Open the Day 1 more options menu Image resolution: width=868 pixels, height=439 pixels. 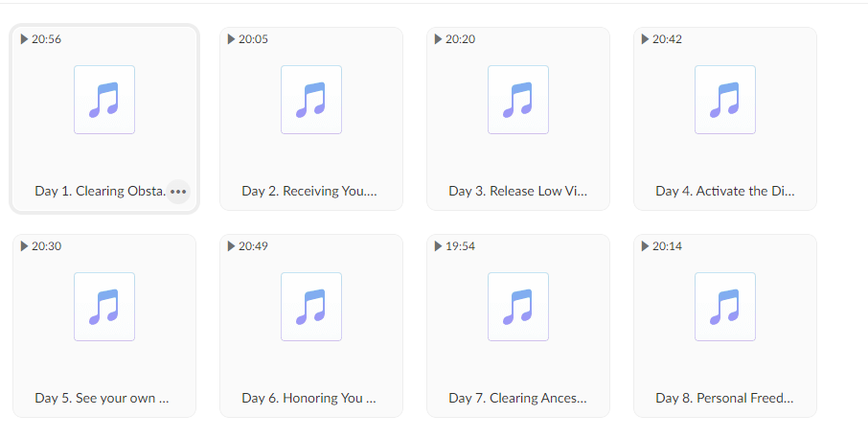[178, 192]
